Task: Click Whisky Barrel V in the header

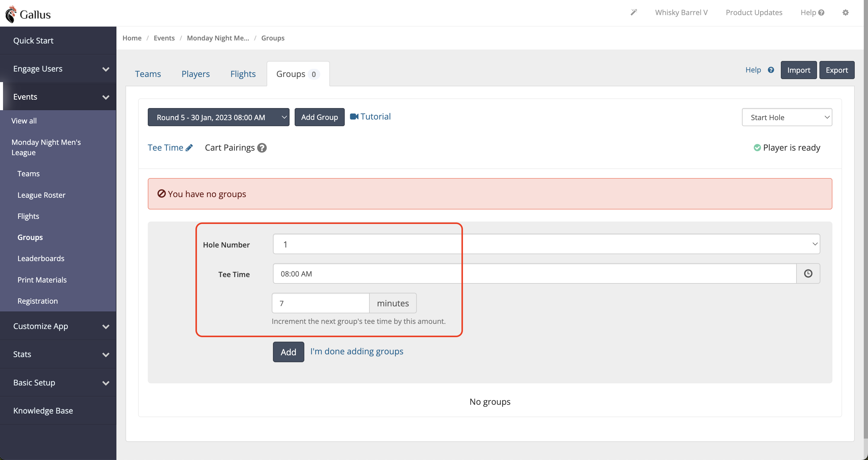Action: [681, 12]
